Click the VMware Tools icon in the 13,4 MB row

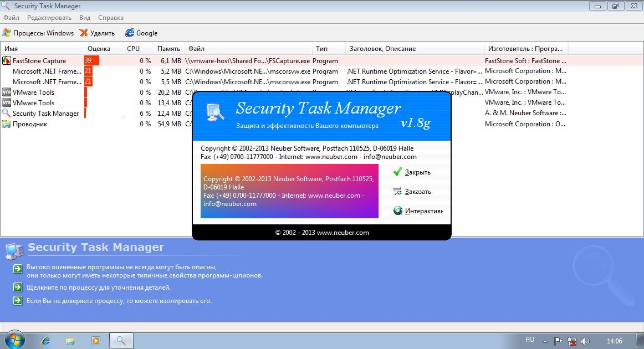7,102
